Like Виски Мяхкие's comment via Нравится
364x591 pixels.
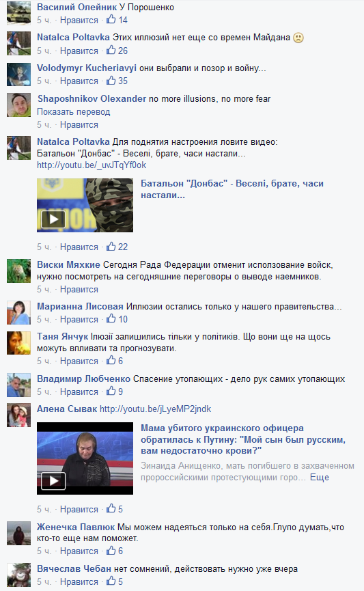pos(79,290)
